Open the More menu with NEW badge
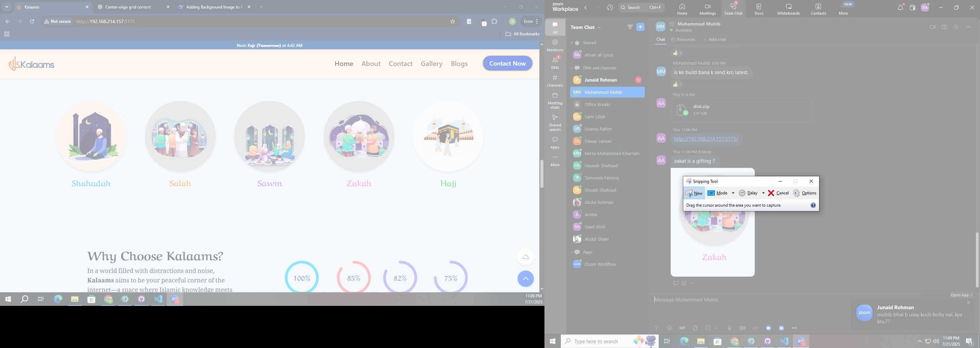 tap(844, 9)
